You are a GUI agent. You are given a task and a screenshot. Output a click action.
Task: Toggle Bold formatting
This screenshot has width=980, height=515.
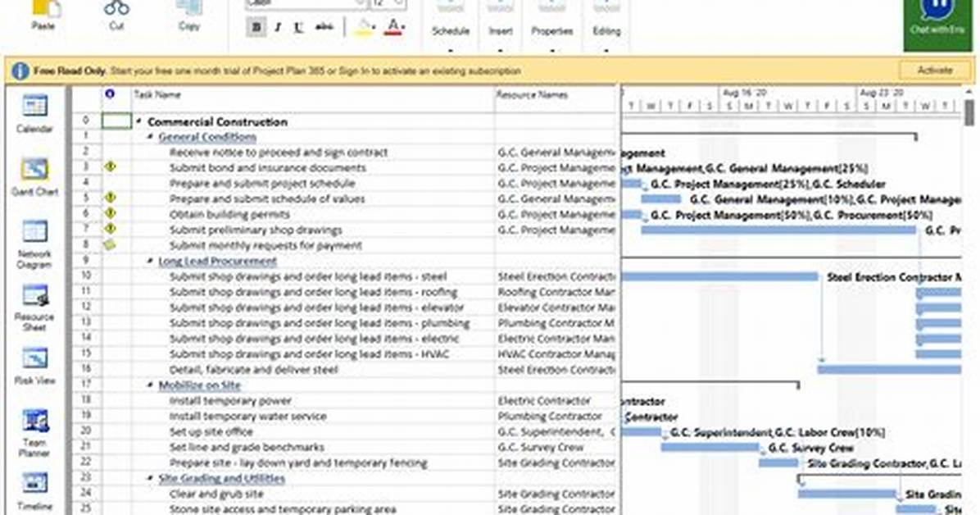256,27
